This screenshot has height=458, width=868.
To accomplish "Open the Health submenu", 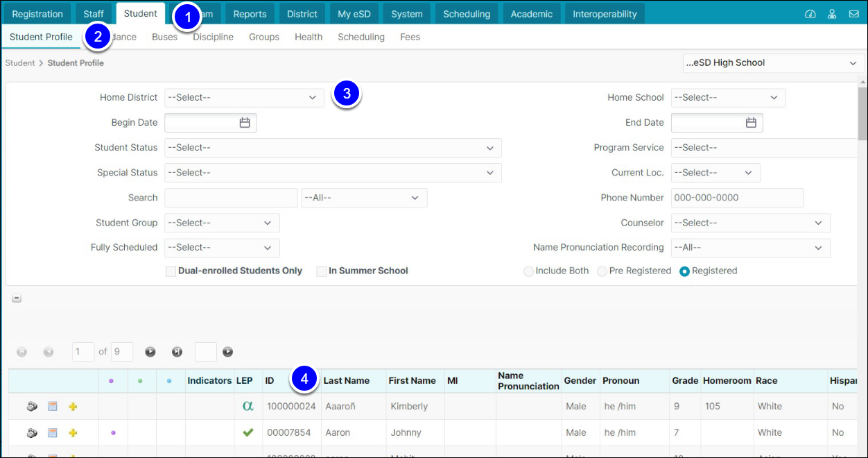I will 309,37.
